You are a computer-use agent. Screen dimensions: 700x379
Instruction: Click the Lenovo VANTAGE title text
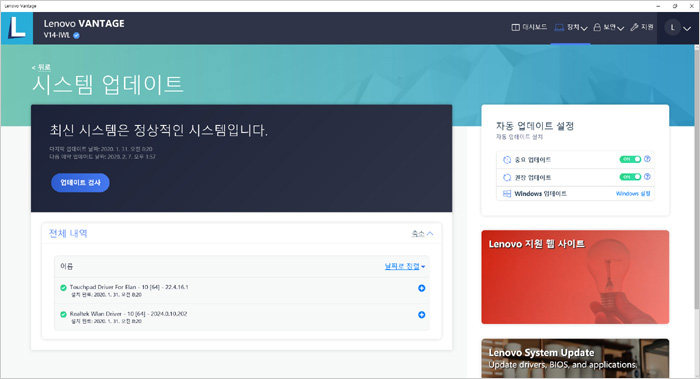[84, 24]
